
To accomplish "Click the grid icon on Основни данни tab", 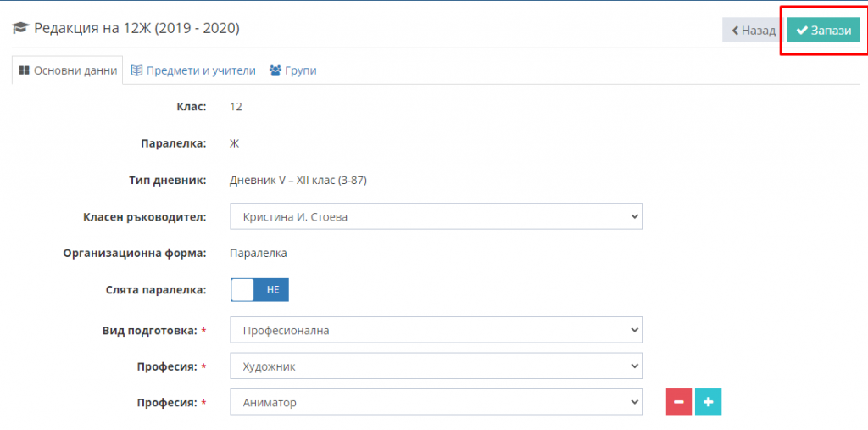I will coord(24,70).
